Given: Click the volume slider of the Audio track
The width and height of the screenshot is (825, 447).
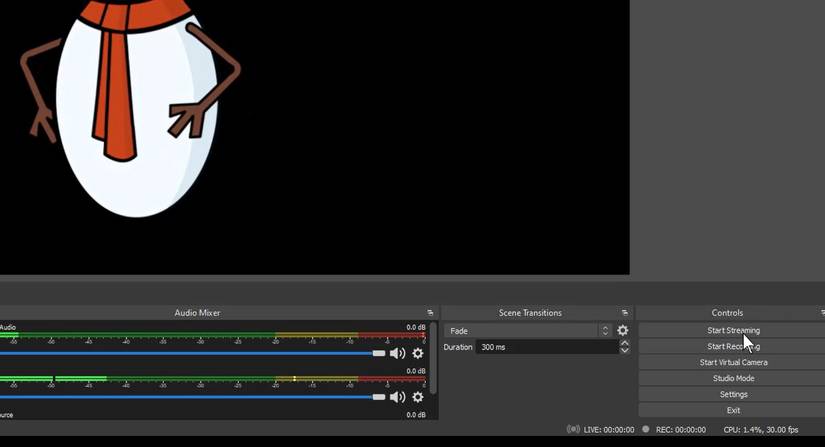Looking at the screenshot, I should point(193,353).
